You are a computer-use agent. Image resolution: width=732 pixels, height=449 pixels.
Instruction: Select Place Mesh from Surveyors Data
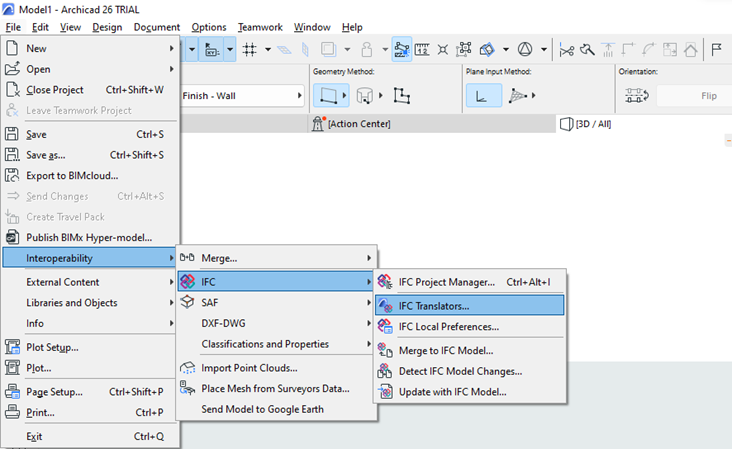(276, 388)
